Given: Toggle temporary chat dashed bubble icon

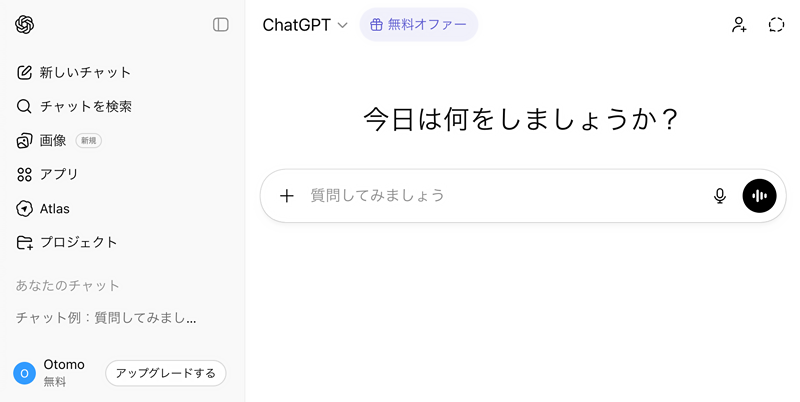Looking at the screenshot, I should [776, 25].
